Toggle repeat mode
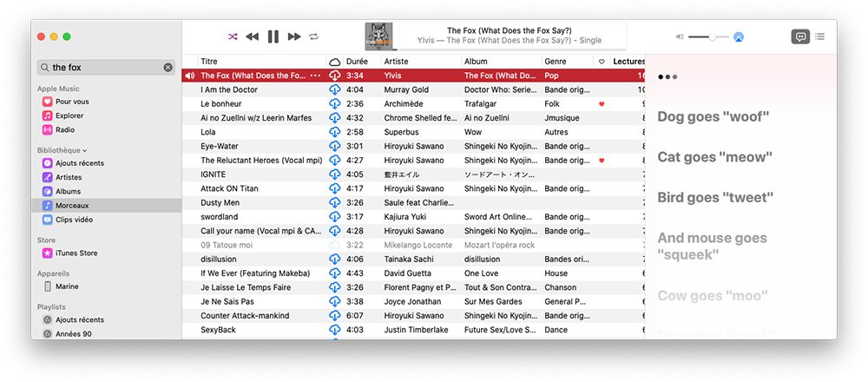 tap(314, 36)
